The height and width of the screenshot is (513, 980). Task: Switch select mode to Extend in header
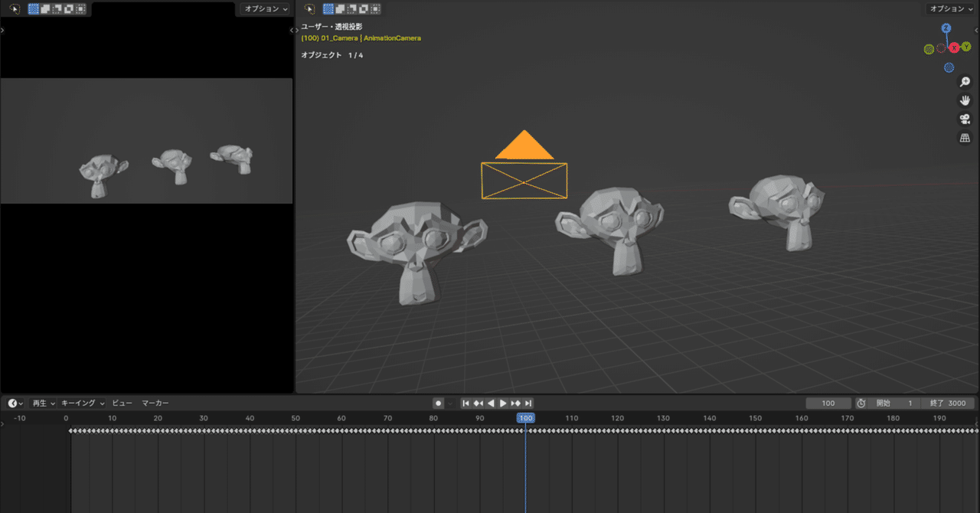tap(340, 9)
